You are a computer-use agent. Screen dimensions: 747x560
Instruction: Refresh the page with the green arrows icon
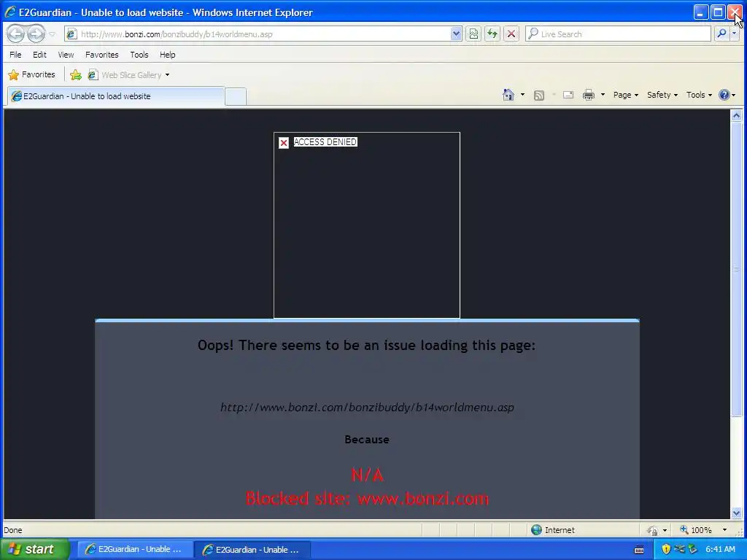492,34
